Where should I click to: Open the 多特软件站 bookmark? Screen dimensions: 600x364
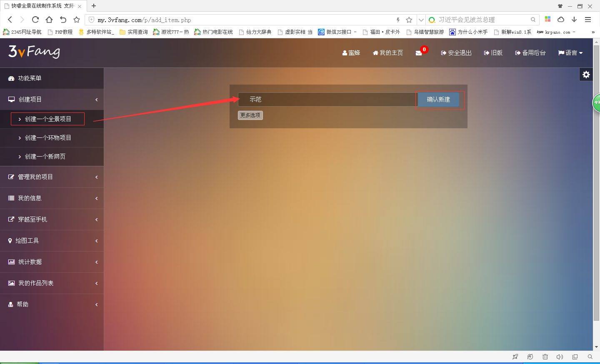[x=96, y=32]
